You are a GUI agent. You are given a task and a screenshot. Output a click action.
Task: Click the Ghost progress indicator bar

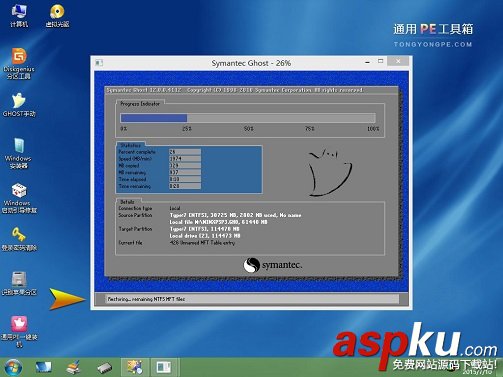pyautogui.click(x=248, y=118)
